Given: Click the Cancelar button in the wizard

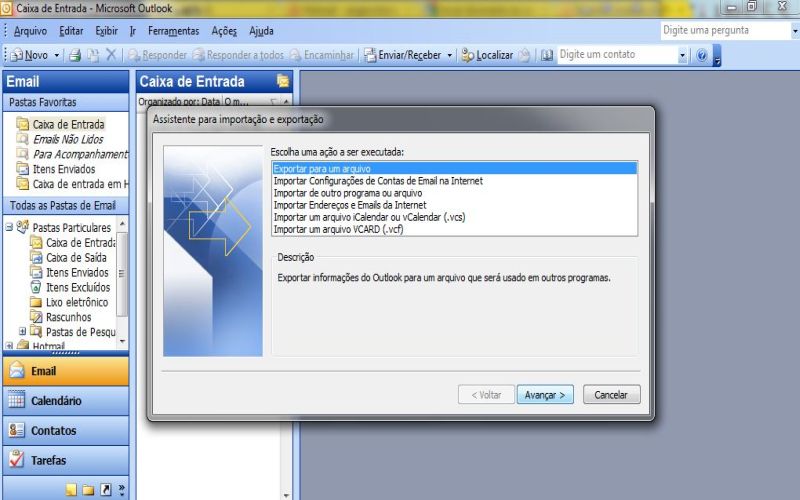Looking at the screenshot, I should [611, 394].
